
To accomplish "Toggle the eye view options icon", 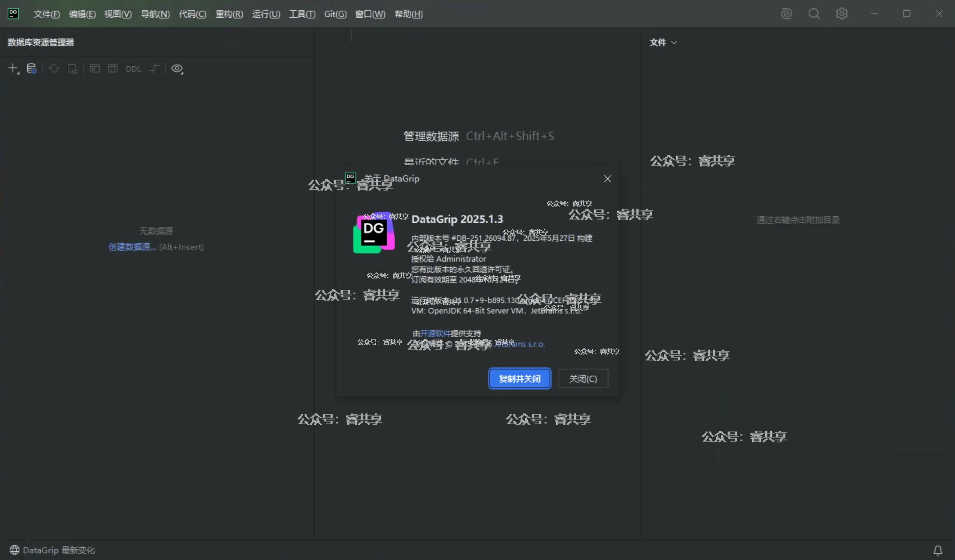I will click(177, 69).
